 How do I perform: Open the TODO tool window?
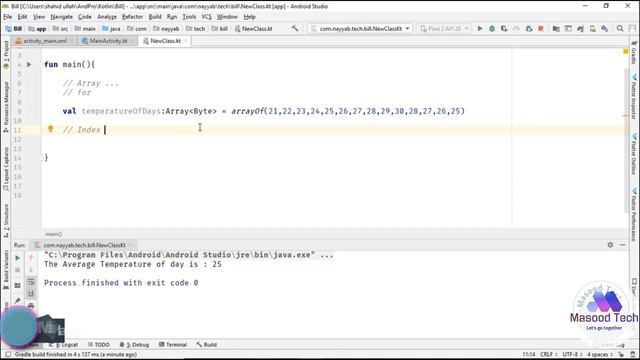coord(99,344)
